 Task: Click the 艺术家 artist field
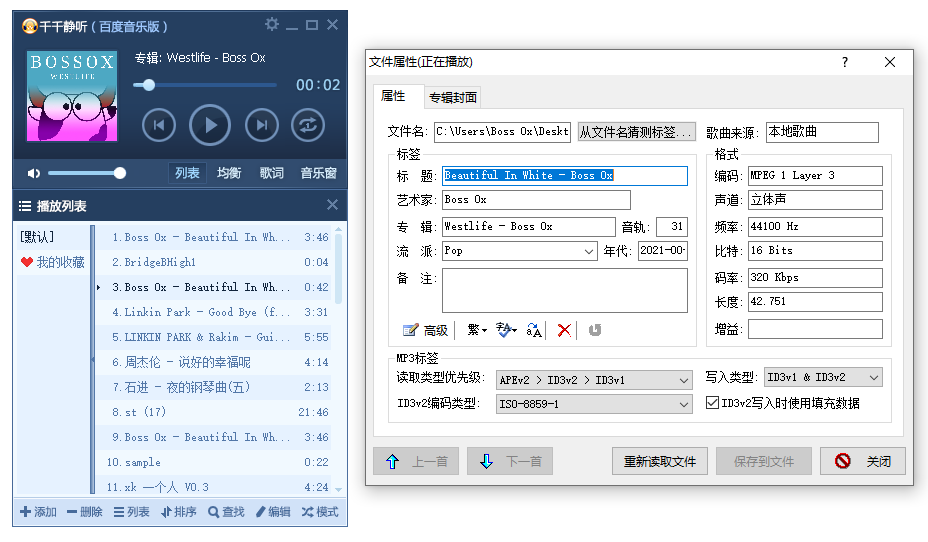pyautogui.click(x=536, y=200)
